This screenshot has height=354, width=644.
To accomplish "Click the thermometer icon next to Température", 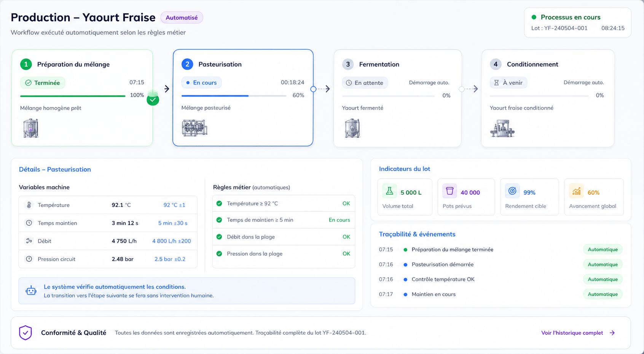I will (x=29, y=205).
